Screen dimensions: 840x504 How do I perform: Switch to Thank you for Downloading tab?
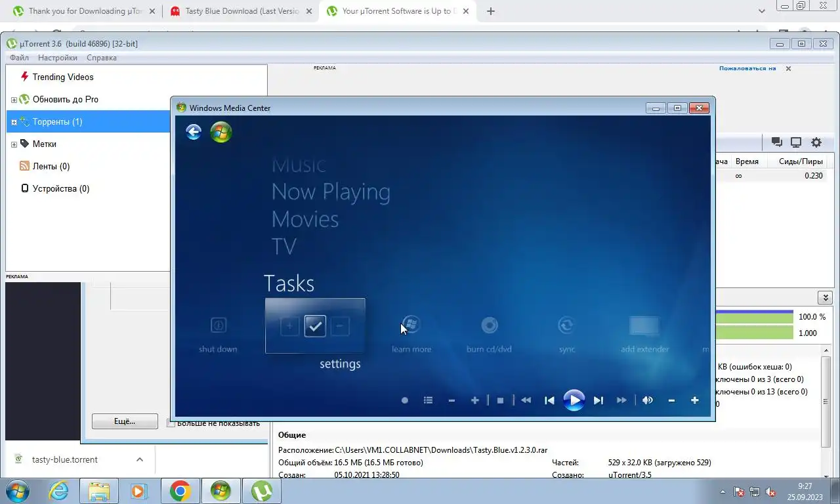pyautogui.click(x=85, y=11)
